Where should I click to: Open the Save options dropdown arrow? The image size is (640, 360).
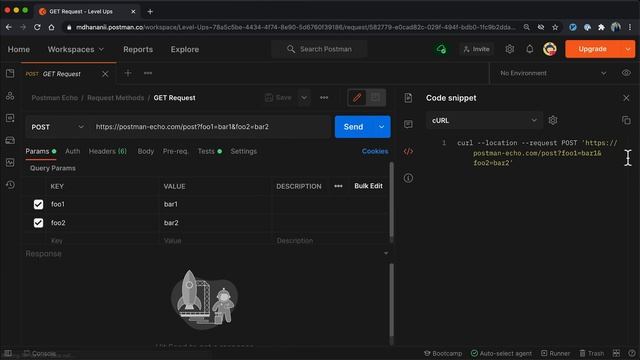click(x=304, y=98)
